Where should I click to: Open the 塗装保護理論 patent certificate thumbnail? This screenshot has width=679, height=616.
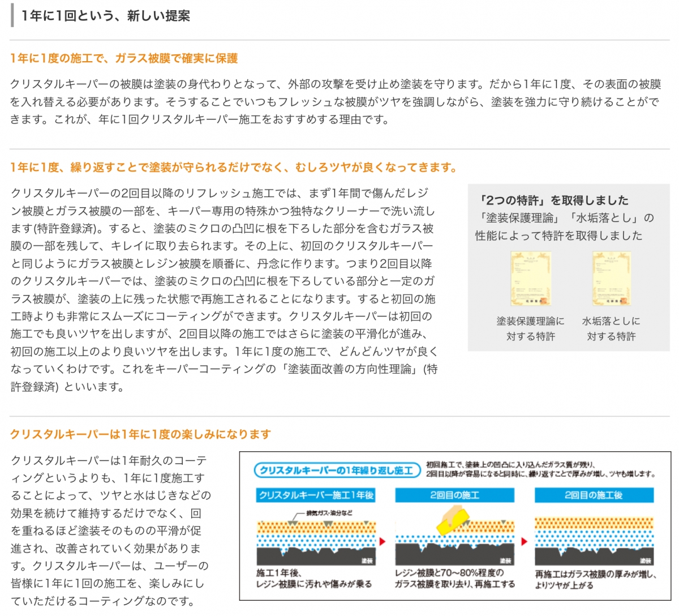point(531,279)
